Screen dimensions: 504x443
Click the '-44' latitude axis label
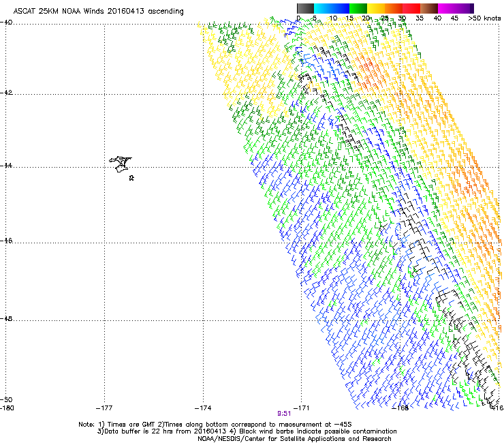pyautogui.click(x=7, y=166)
